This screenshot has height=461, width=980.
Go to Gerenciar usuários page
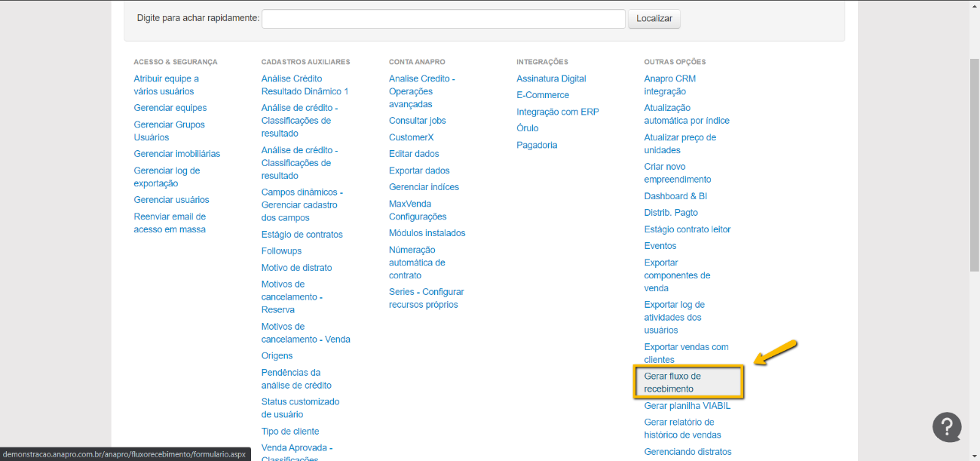pos(171,200)
